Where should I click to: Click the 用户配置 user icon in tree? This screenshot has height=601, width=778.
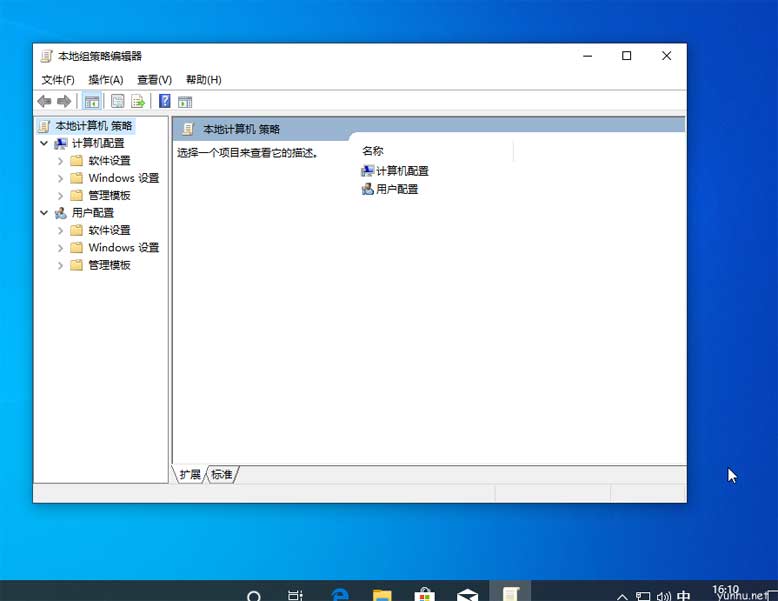(x=61, y=213)
